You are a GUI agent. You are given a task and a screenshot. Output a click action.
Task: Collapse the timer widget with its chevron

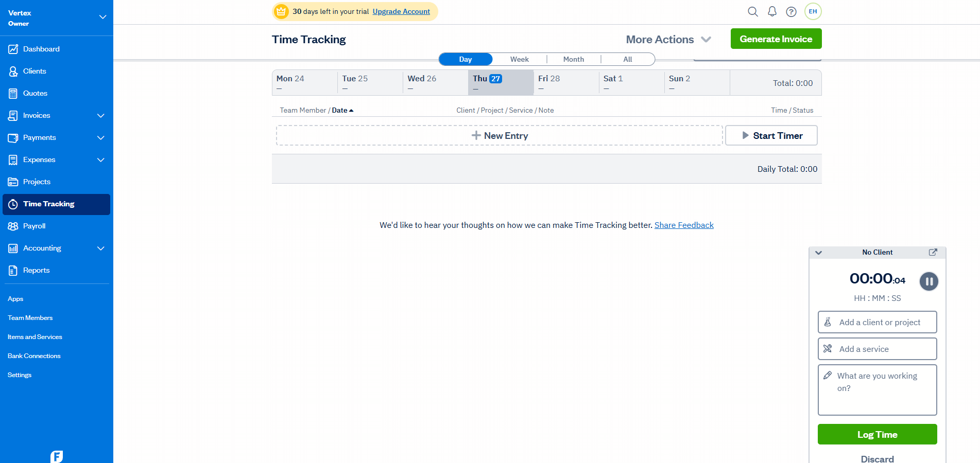[x=818, y=252]
